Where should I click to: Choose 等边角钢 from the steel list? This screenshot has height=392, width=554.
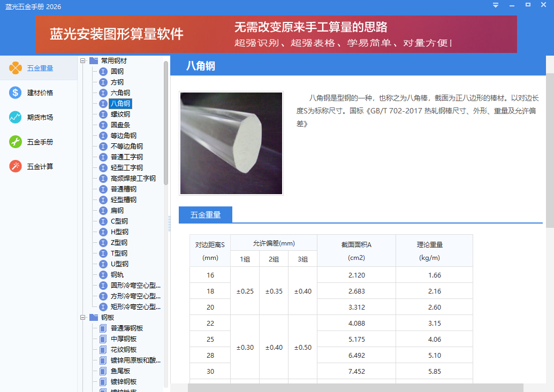123,135
